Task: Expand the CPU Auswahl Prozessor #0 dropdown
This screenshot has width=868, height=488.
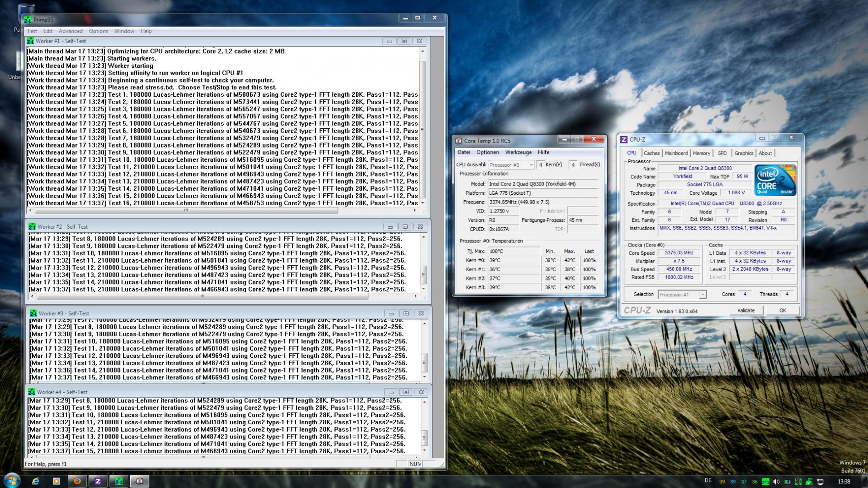Action: (531, 165)
